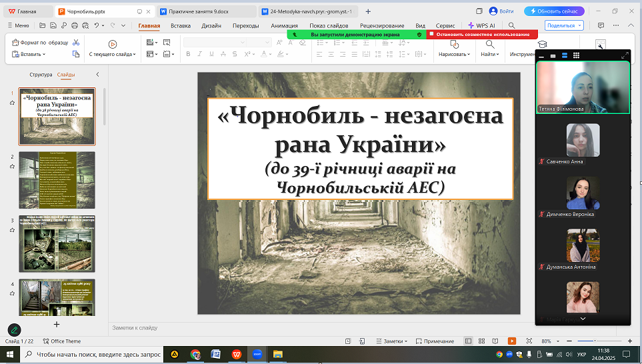Viewport: 642px width, 364px height.
Task: Click the zoom slider in status bar
Action: pos(599,341)
